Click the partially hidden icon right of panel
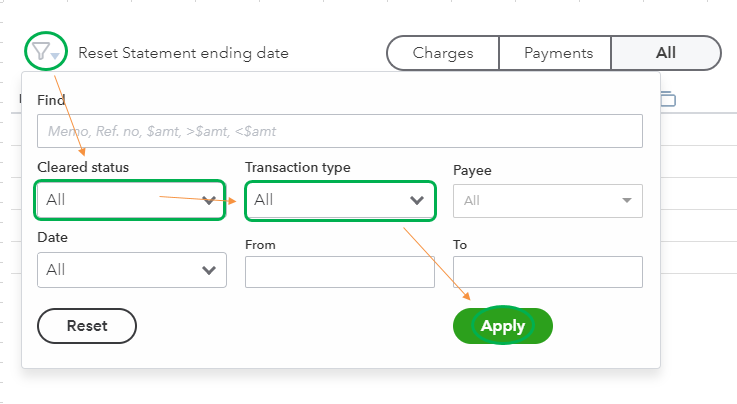This screenshot has height=404, width=737. click(x=668, y=99)
